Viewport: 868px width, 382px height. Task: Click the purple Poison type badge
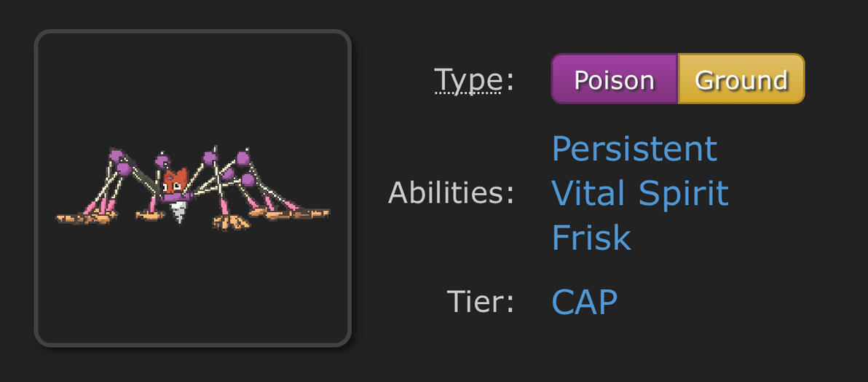(x=614, y=79)
